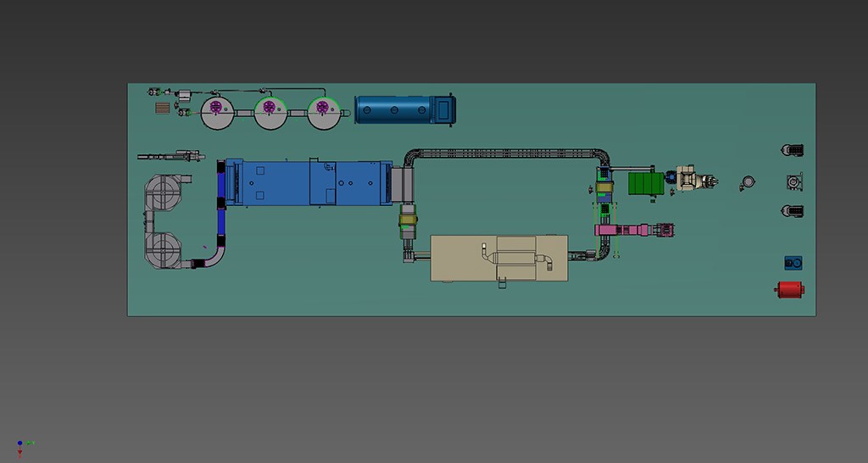Select the small blue box above the red motor
This screenshot has height=463, width=868.
pyautogui.click(x=793, y=263)
